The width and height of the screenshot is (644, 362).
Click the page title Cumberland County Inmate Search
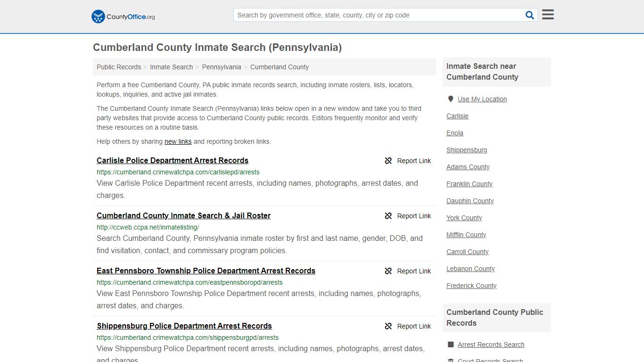(217, 48)
